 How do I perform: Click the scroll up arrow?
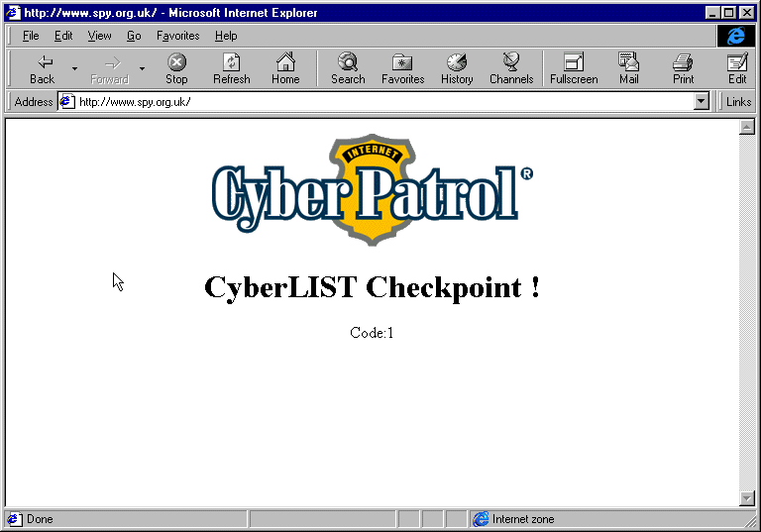(746, 127)
